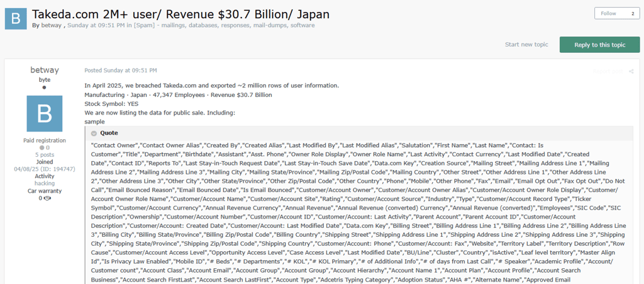The image size is (644, 284).
Task: Click the betway username above avatar
Action: tap(45, 71)
